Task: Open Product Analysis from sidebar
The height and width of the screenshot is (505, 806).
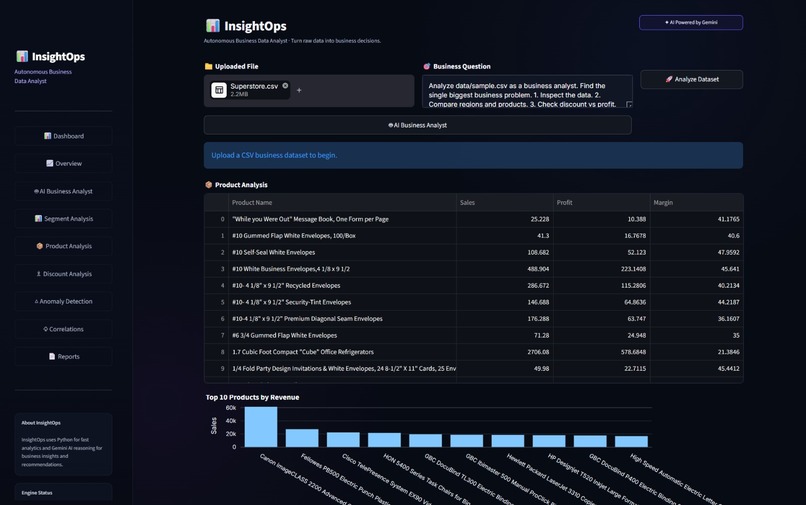Action: point(63,246)
